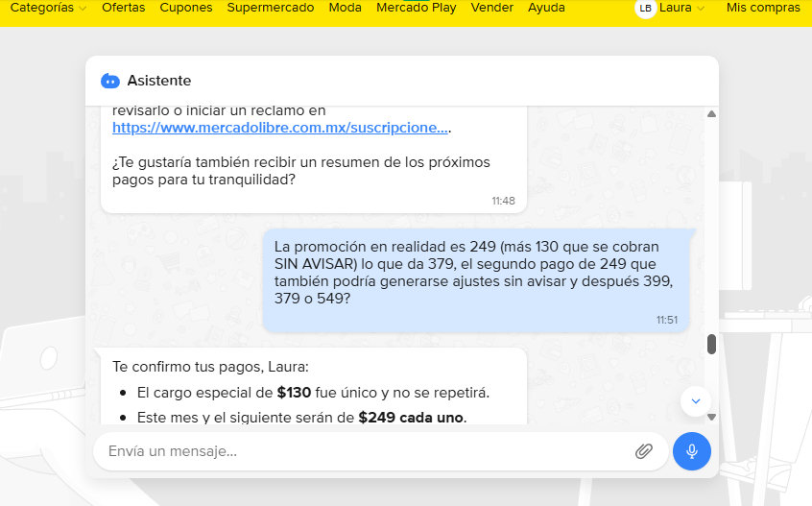Click the 11:51 message timestamp
This screenshot has width=812, height=506.
pyautogui.click(x=667, y=320)
